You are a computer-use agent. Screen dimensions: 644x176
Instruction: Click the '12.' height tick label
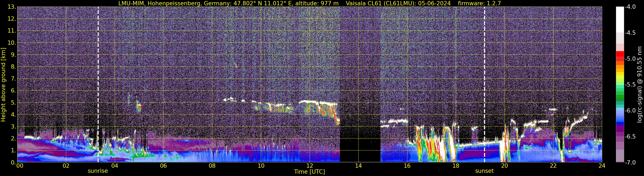[12, 19]
